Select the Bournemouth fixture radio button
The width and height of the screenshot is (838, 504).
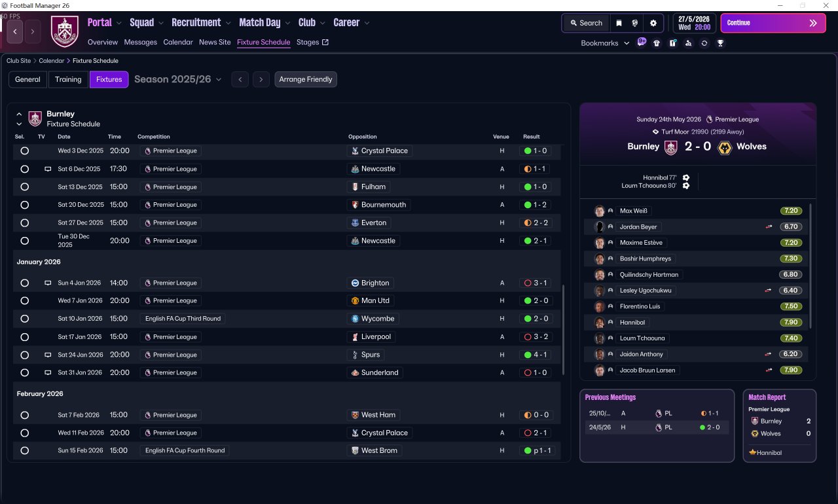(25, 205)
